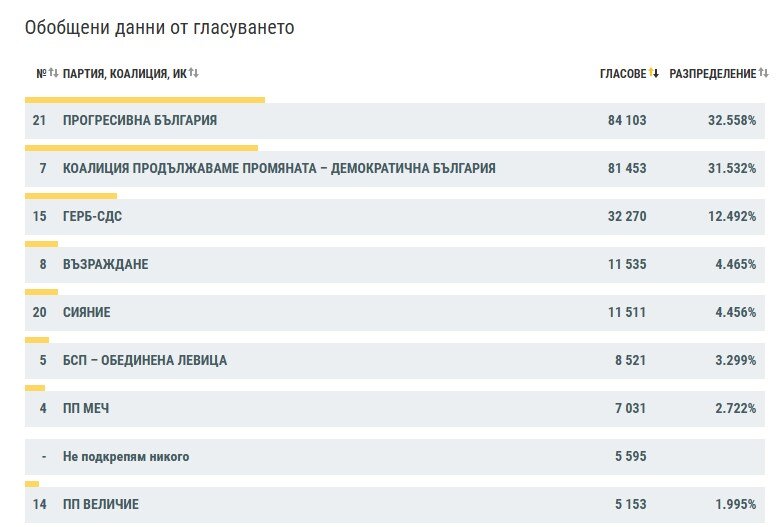Click the 84 103 votes value
777x527 pixels.
coord(627,120)
